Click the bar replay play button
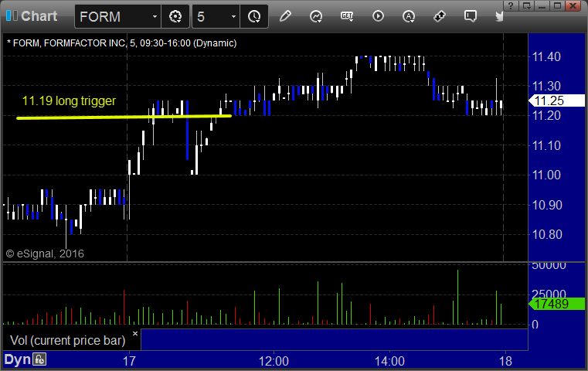This screenshot has width=588, height=371. [378, 16]
